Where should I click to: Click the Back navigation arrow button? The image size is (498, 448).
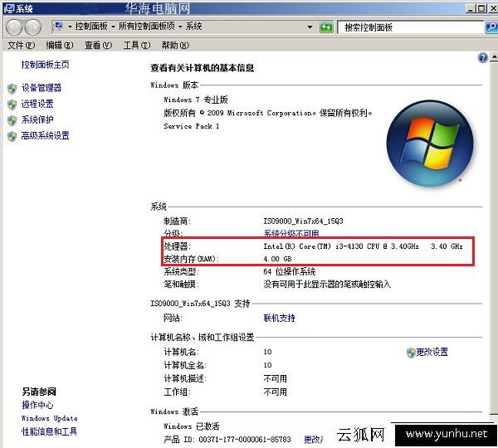(x=13, y=27)
